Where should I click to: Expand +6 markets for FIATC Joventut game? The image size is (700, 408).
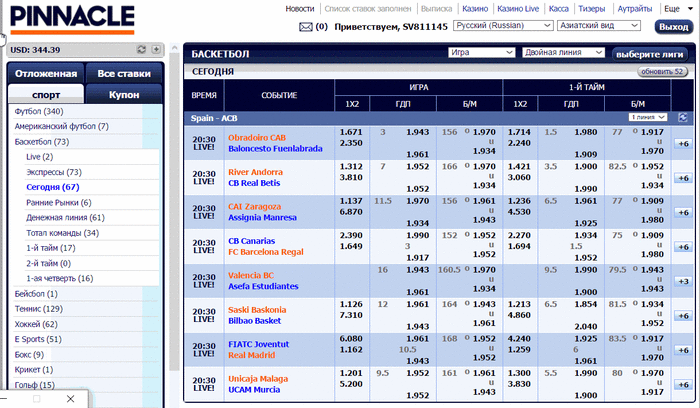click(x=683, y=350)
